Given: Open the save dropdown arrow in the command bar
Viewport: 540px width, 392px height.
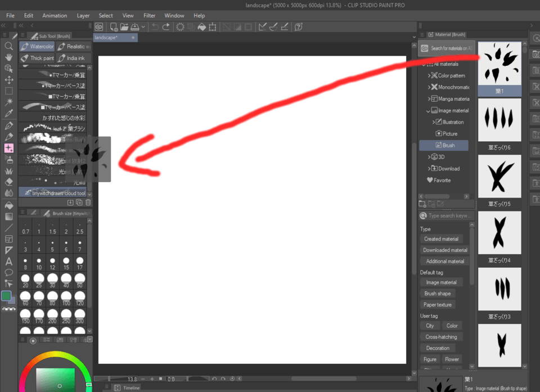Looking at the screenshot, I should click(143, 27).
